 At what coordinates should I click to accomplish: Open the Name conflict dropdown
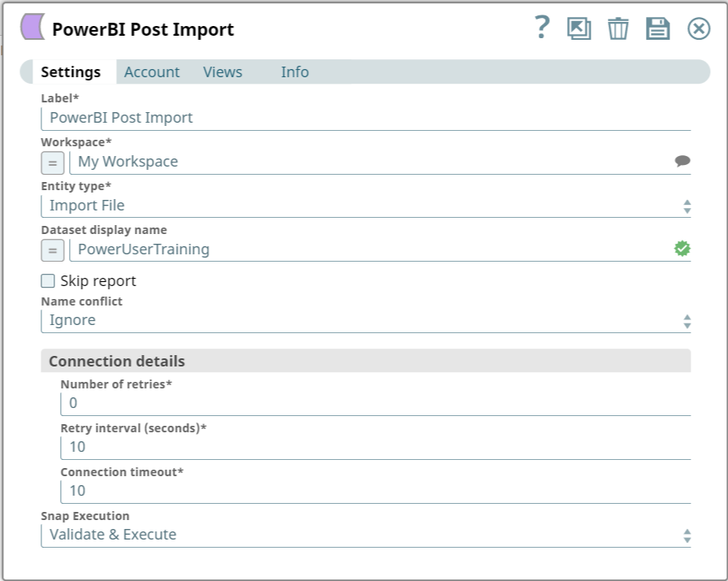pos(366,320)
